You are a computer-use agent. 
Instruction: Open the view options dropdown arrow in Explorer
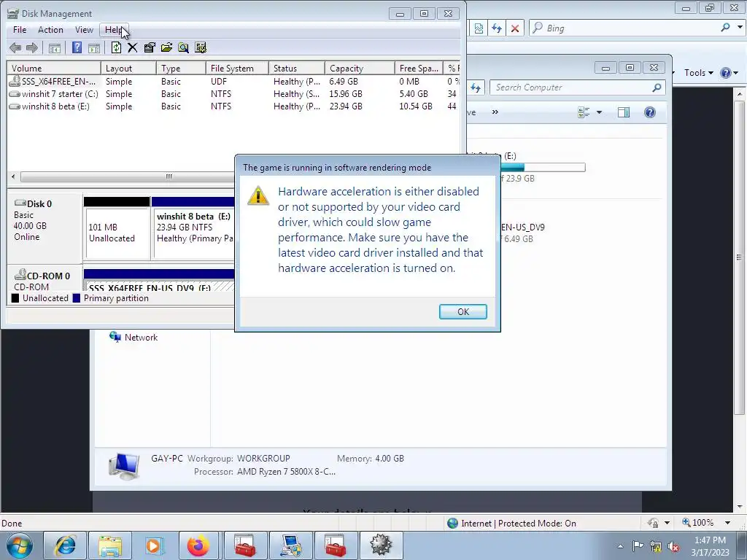600,112
